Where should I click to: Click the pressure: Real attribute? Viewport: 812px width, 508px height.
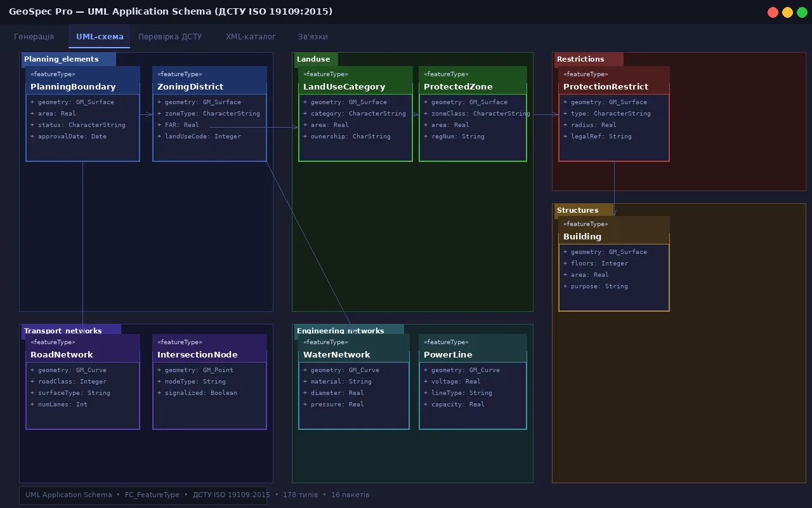coord(334,404)
